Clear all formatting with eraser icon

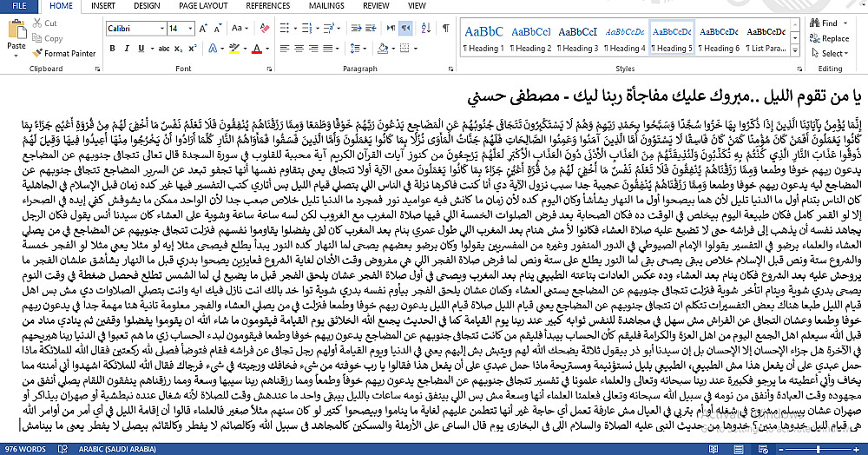point(265,29)
